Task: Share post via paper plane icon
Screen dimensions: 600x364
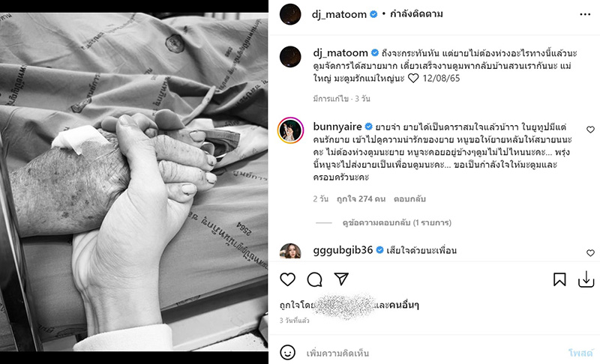Action: point(341,279)
